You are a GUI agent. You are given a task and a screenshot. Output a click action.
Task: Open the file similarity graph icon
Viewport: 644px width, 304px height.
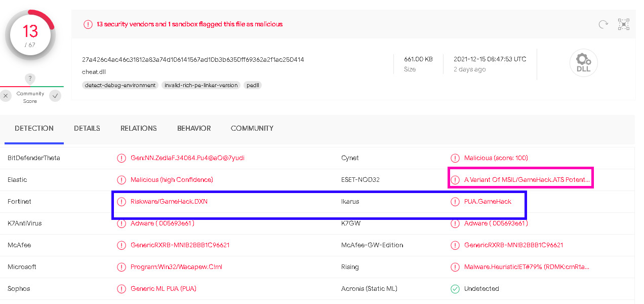coord(624,24)
